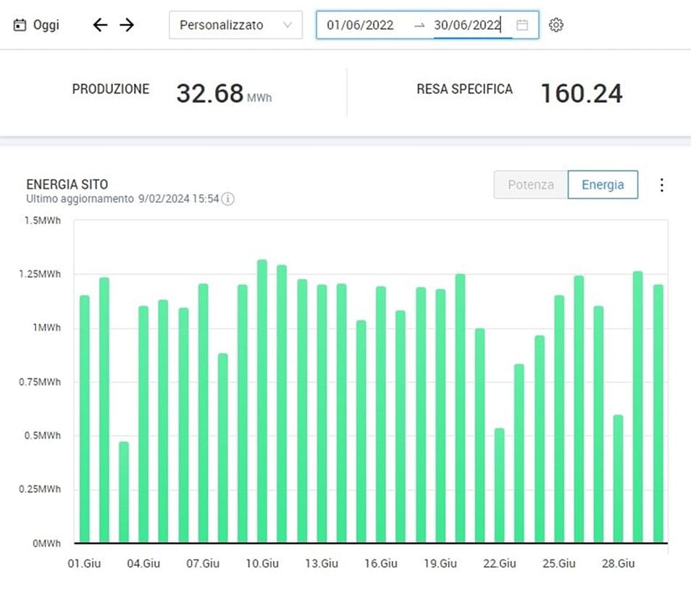Click the RESA SPECIFICA 160.24 value
This screenshot has width=691, height=616.
pos(581,93)
